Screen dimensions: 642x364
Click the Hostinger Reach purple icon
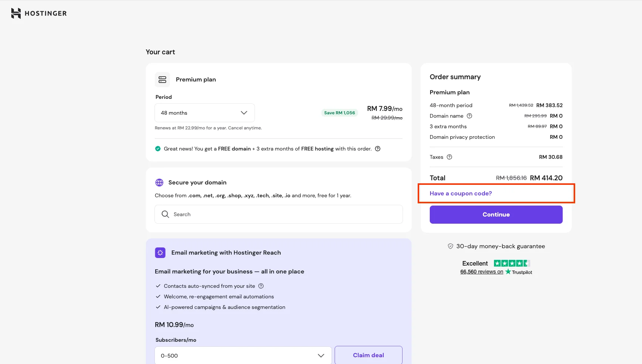coord(160,253)
